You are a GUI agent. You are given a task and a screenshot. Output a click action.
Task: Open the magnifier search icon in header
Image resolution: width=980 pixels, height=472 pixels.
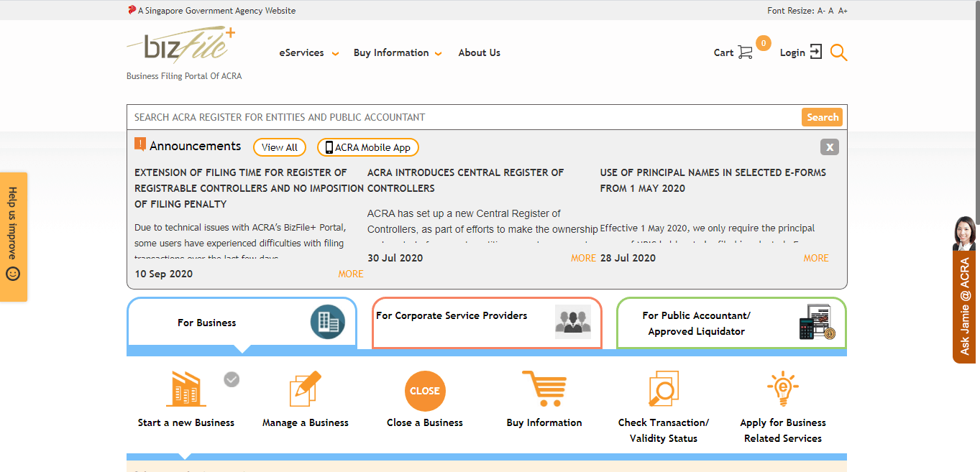[838, 52]
